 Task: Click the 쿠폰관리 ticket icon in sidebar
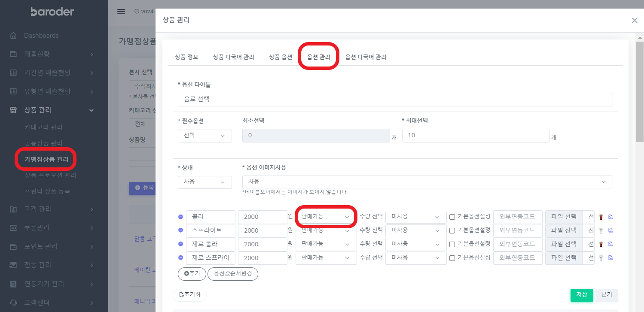tap(13, 227)
